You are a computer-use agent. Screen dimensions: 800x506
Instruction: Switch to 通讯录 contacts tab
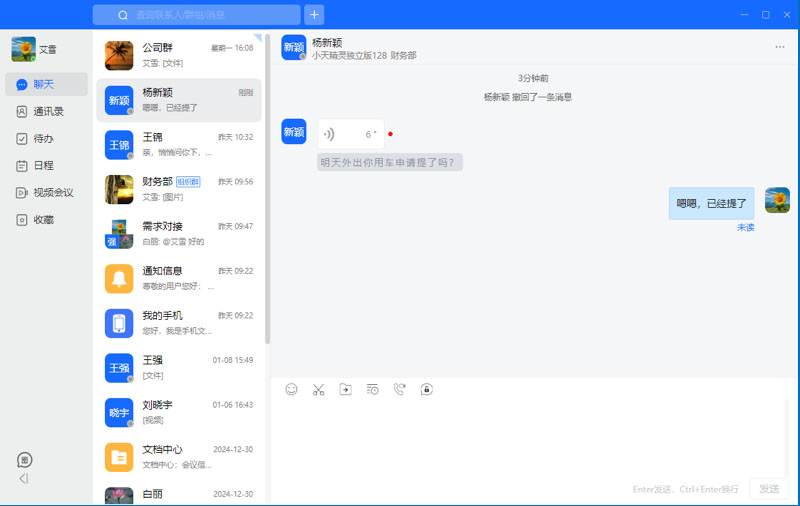point(47,112)
